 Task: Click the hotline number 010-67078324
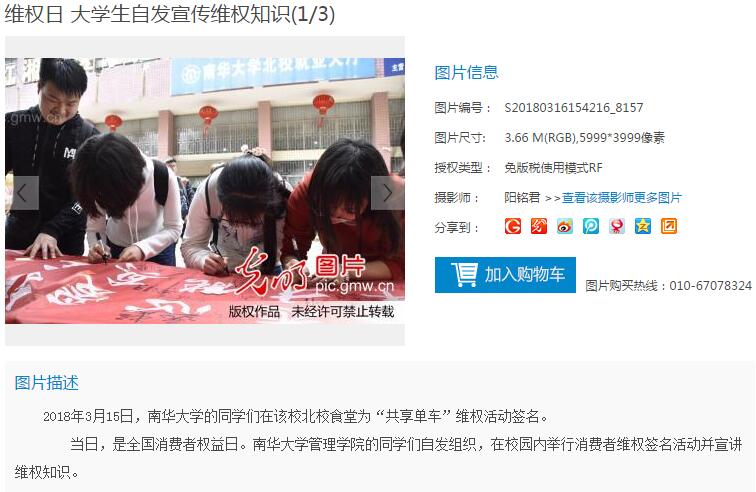tap(711, 286)
